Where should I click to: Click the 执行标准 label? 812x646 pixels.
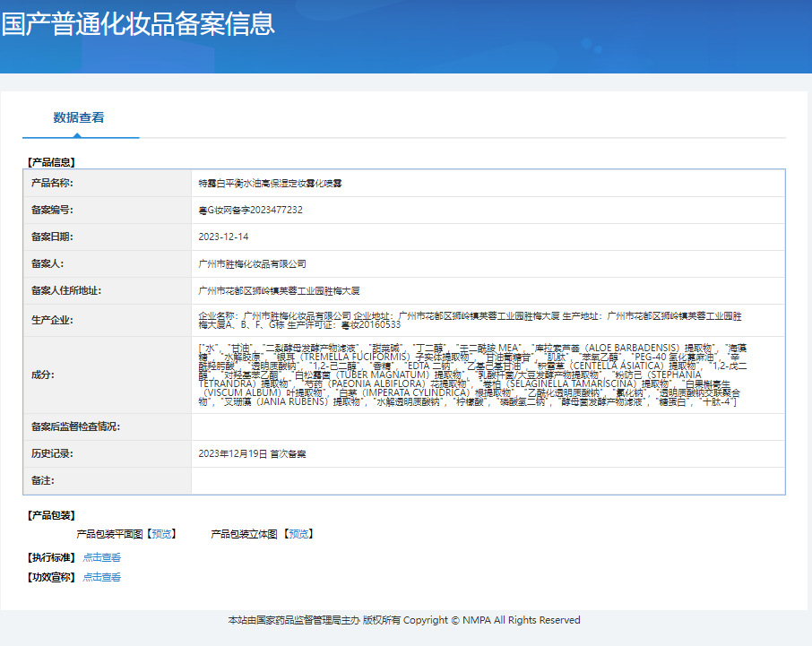point(51,557)
